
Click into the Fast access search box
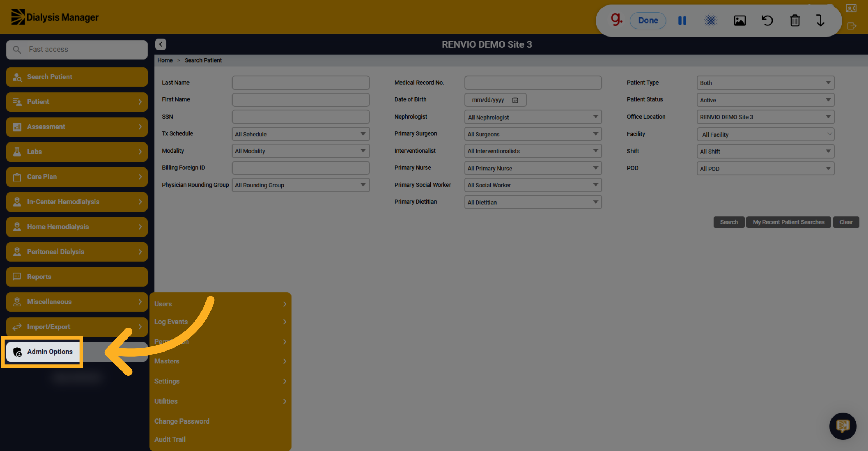(x=77, y=50)
